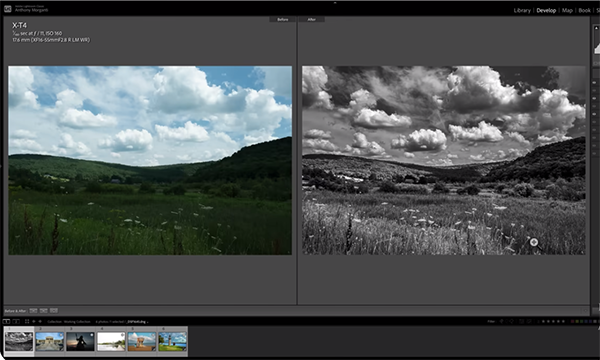Collapse the histogram panel with the triangle
The image size is (600, 360).
click(x=596, y=28)
